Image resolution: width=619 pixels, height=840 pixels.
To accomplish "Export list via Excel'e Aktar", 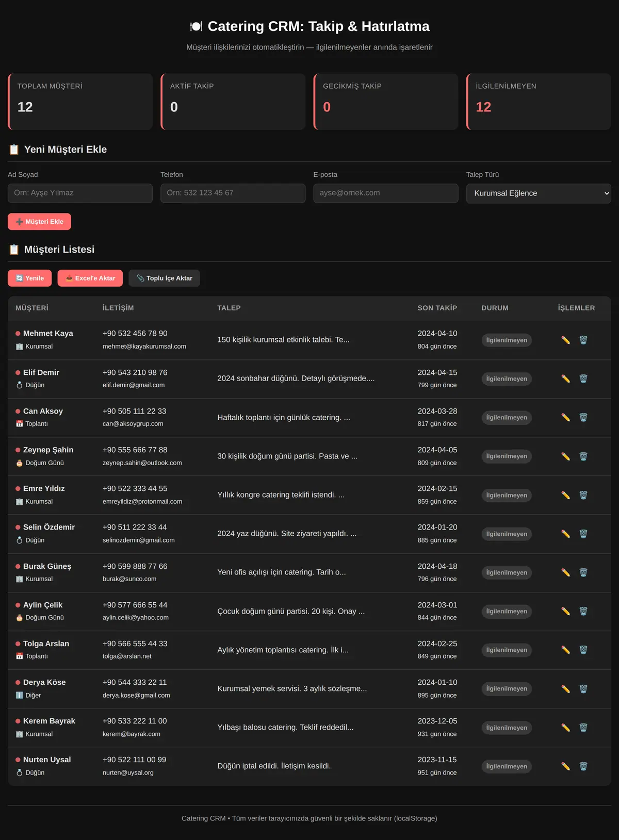I will tap(90, 278).
